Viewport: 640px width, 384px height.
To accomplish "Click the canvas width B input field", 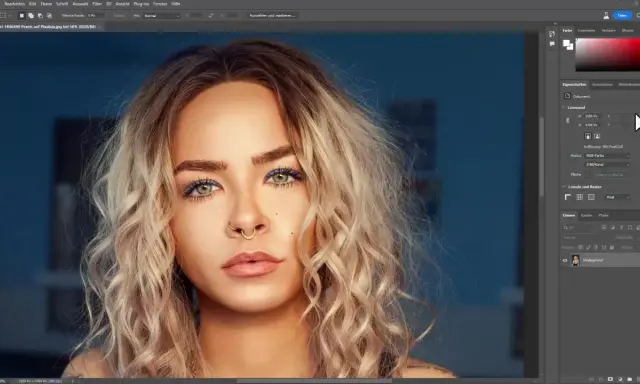I will coord(592,116).
